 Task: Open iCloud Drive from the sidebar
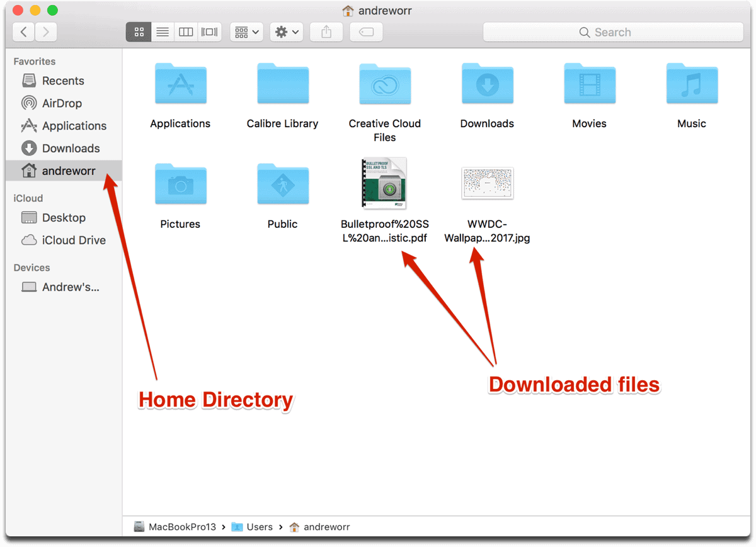tap(71, 240)
